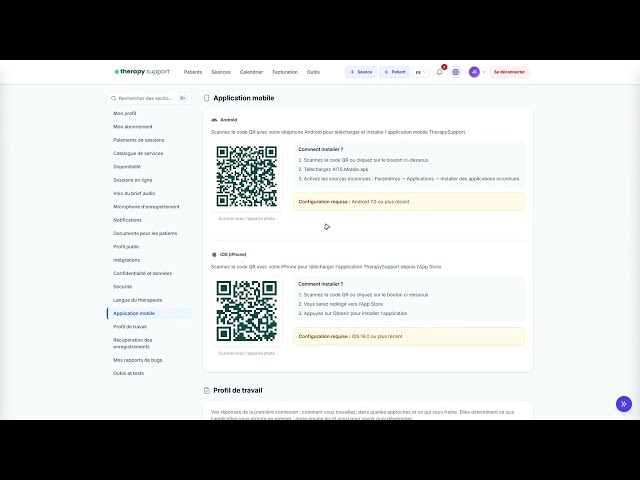Click the Android 7.0 configuration requise notice
Viewport: 640px width, 480px height.
pyautogui.click(x=409, y=202)
